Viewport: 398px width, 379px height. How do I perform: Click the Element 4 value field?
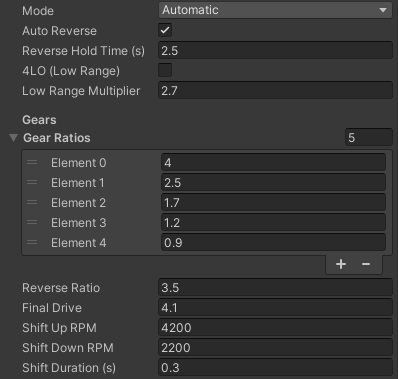pos(273,243)
